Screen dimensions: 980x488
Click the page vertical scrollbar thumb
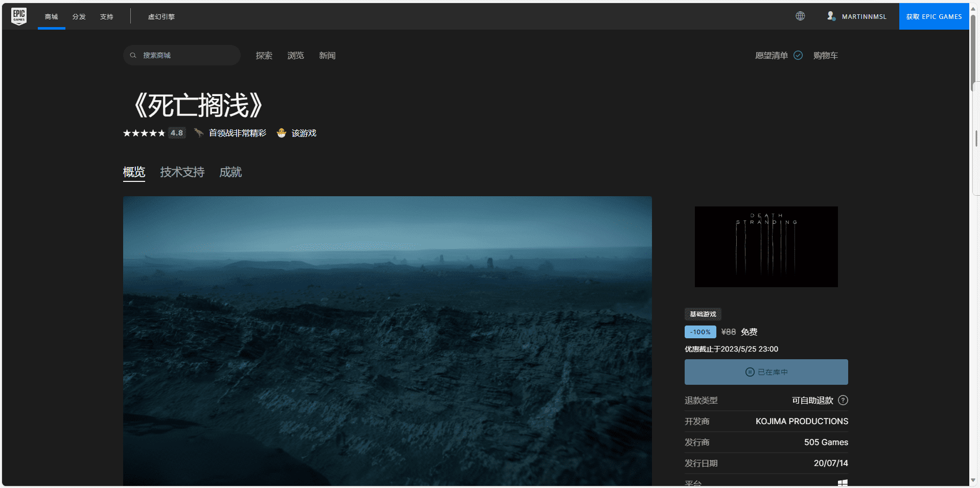[973, 53]
